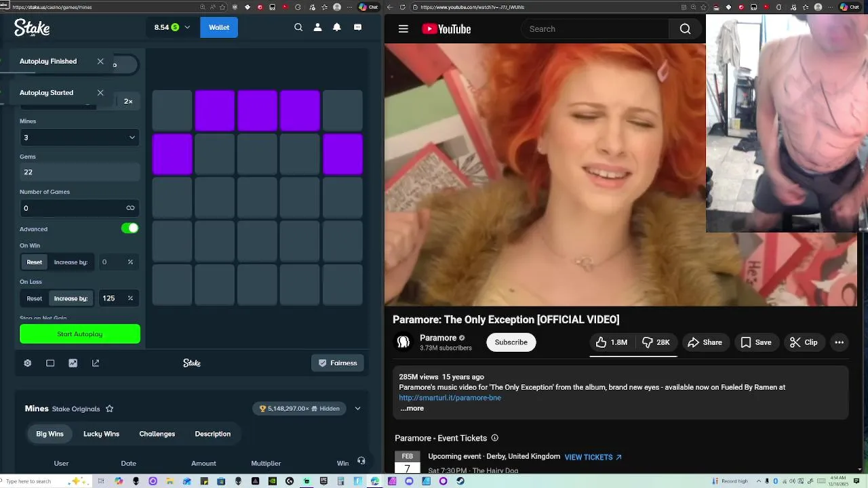The width and height of the screenshot is (868, 488).
Task: Open the Stake account profile icon
Action: [317, 27]
